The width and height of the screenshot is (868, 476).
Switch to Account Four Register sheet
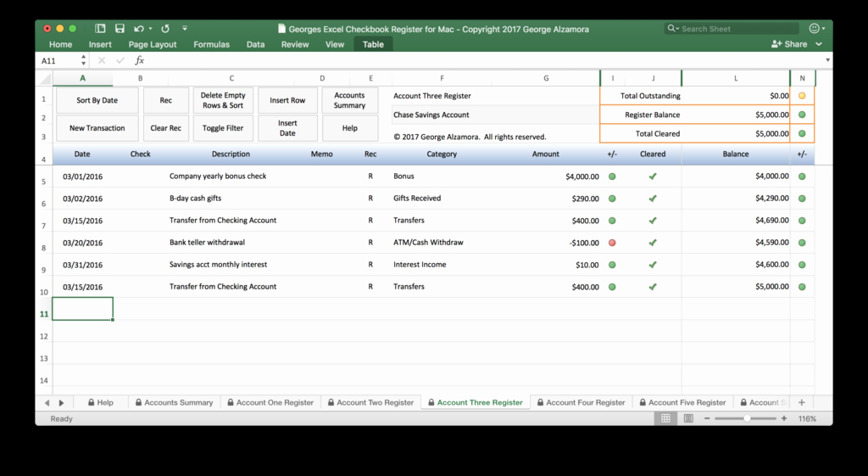point(581,403)
